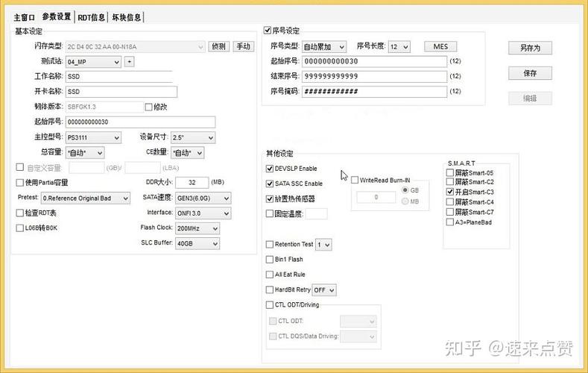Image resolution: width=588 pixels, height=373 pixels.
Task: Open the Interface ONFI 3.0 dropdown
Action: [203, 213]
